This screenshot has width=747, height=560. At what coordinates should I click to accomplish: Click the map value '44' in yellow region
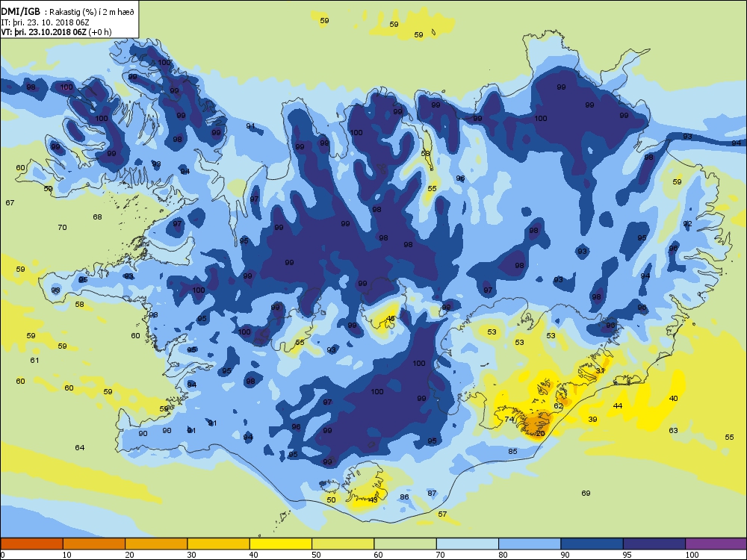click(x=618, y=405)
